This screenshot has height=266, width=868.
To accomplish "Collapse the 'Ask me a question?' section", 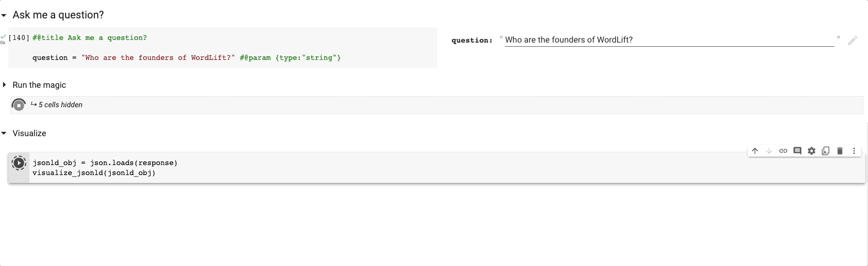I will click(4, 15).
